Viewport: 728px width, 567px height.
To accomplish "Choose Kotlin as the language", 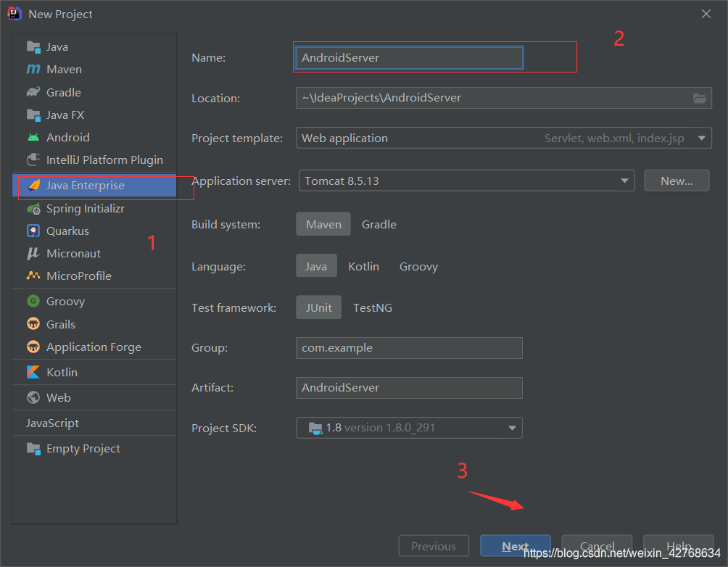I will 363,266.
